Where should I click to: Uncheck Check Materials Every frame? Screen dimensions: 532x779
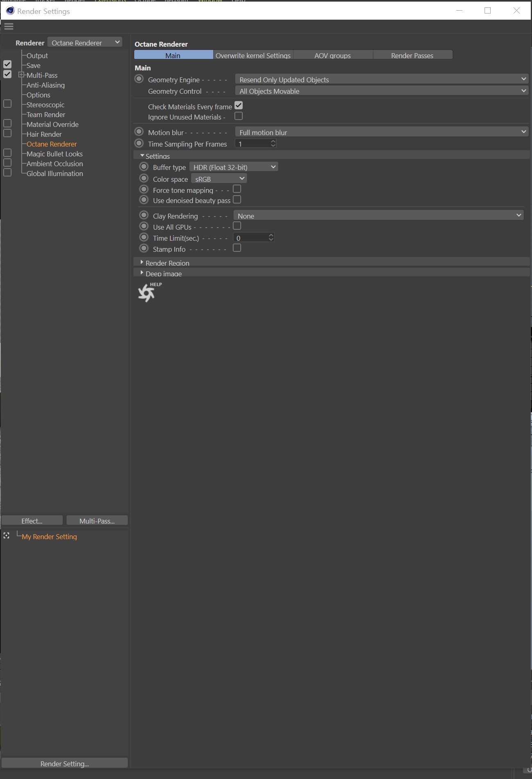click(239, 106)
